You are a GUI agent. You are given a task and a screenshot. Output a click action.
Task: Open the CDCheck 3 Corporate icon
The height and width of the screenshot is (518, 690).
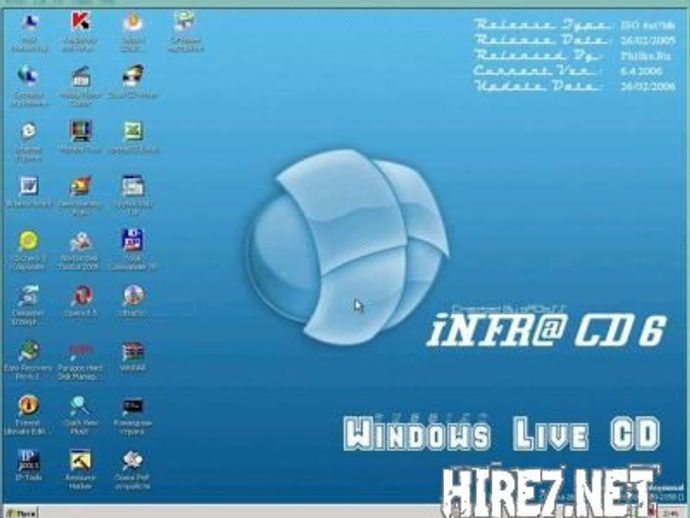pyautogui.click(x=28, y=240)
